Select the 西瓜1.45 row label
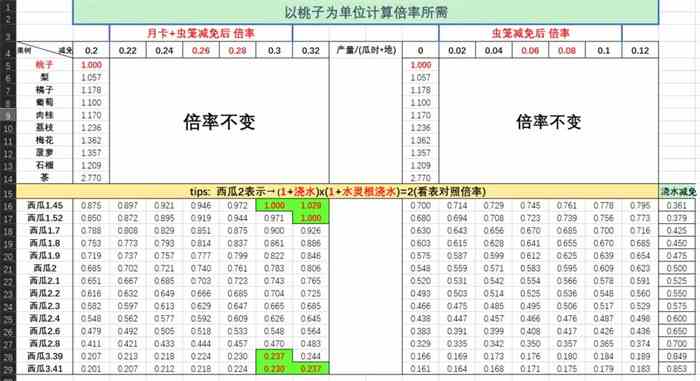Viewport: 700px width, 381px height. [45, 205]
